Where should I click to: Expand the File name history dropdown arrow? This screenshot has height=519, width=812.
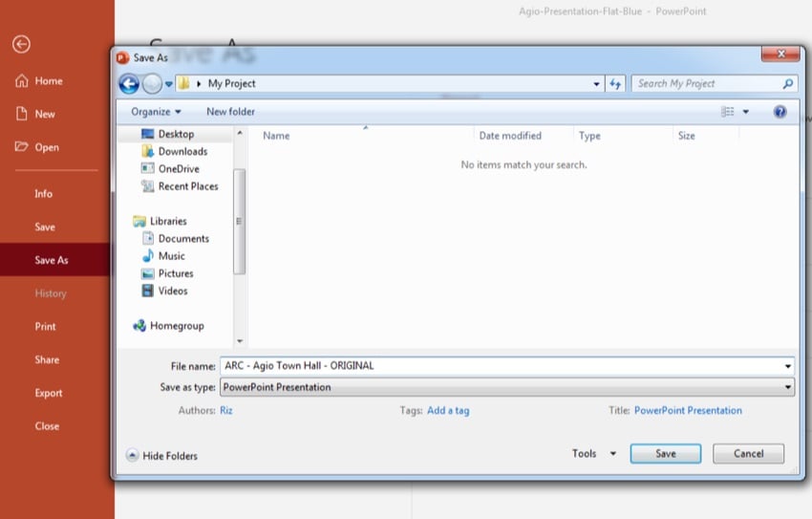787,366
